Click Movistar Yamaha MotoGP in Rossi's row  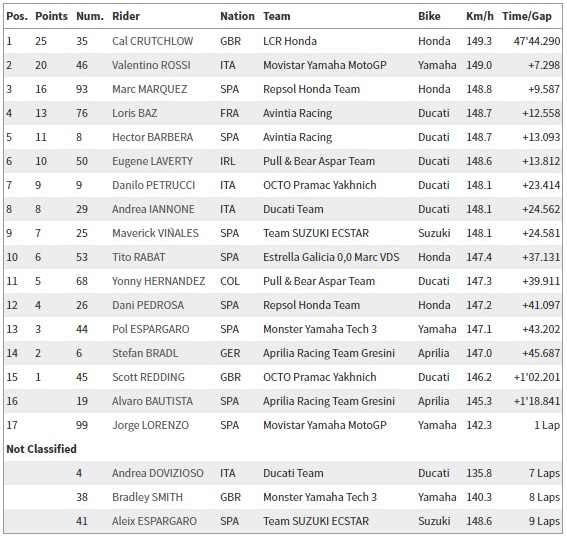[325, 65]
